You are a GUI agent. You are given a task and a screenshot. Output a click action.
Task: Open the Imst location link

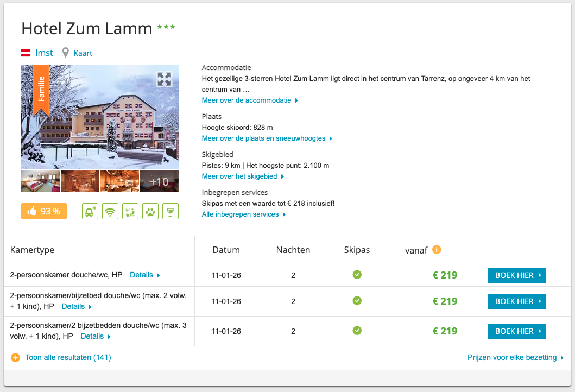coord(44,53)
